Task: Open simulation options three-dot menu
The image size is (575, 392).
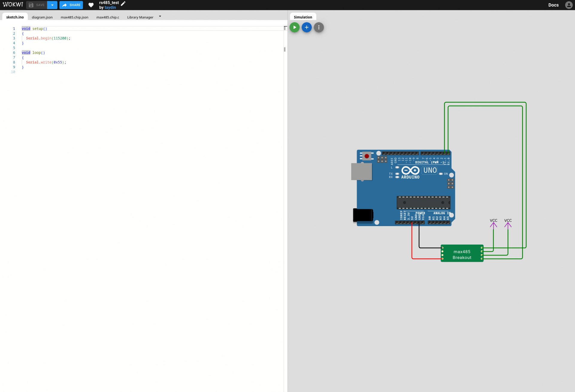Action: [x=319, y=27]
